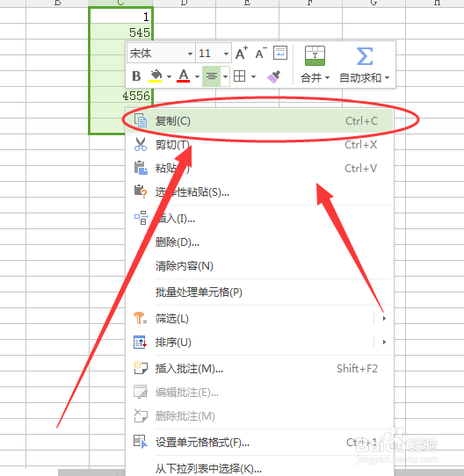Click the grayed 编辑批注(E)... item
464x476 pixels.
(259, 393)
